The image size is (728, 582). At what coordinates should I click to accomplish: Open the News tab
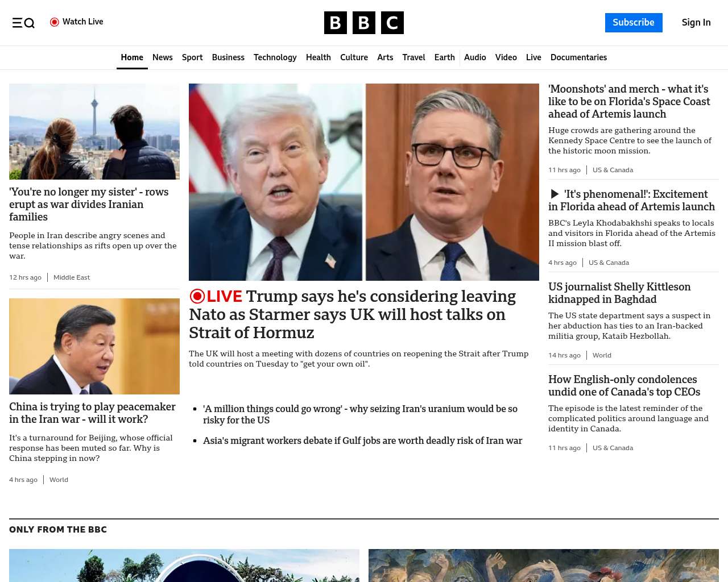pyautogui.click(x=162, y=57)
